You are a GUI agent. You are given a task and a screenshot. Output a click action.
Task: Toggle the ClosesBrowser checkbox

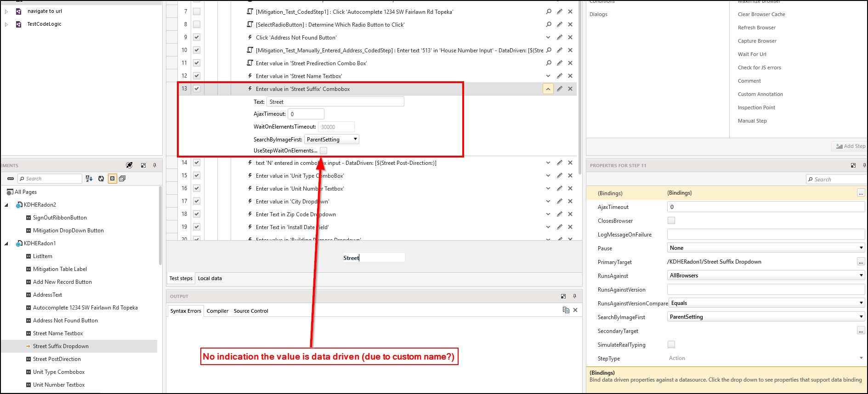coord(671,220)
